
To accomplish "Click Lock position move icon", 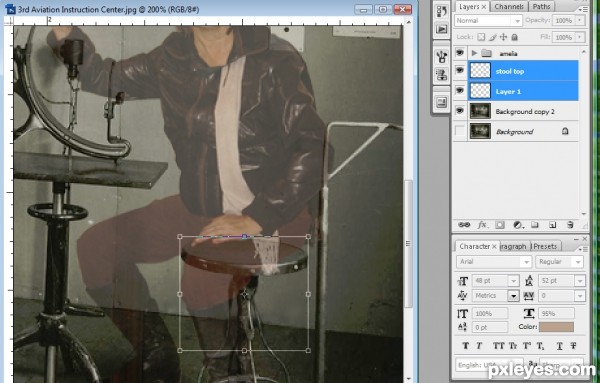I will (504, 37).
